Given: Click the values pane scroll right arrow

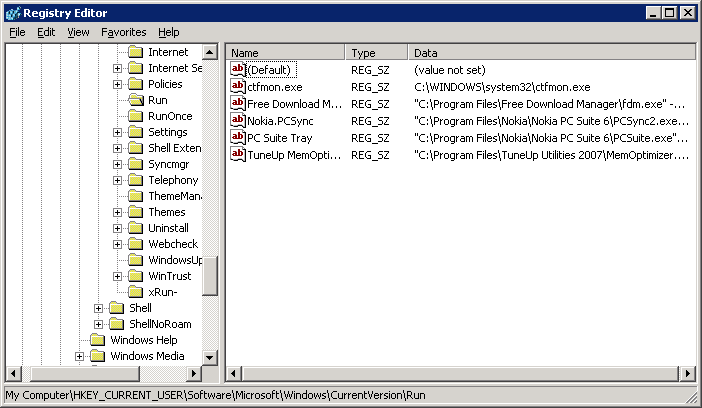Looking at the screenshot, I should coord(688,373).
